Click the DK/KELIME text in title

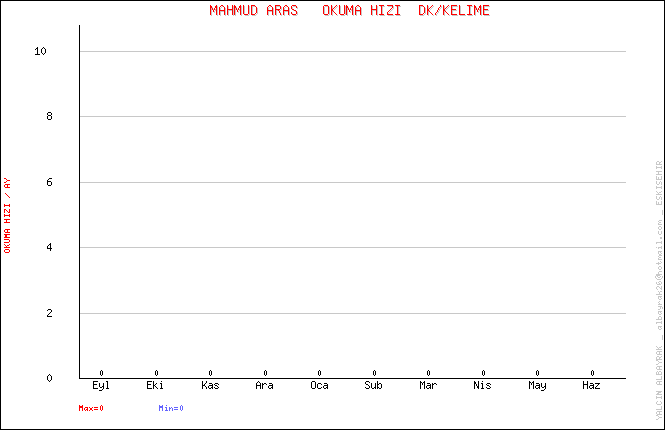pyautogui.click(x=454, y=11)
